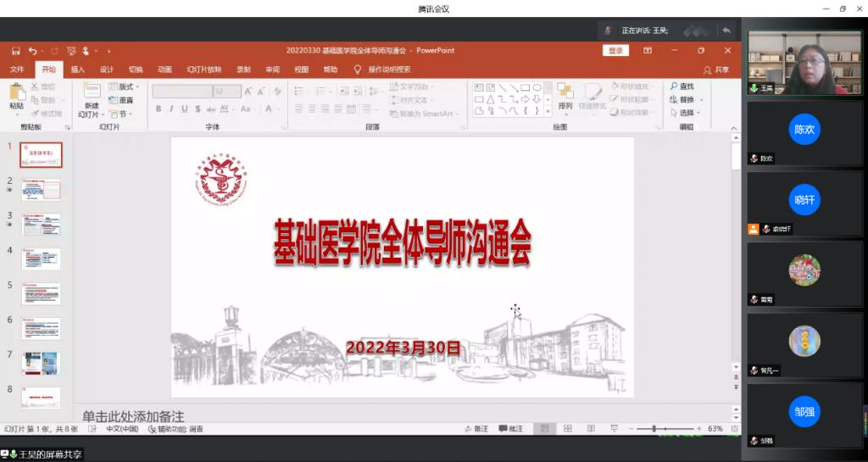Toggle Italic formatting button
The image size is (868, 462).
pos(171,109)
